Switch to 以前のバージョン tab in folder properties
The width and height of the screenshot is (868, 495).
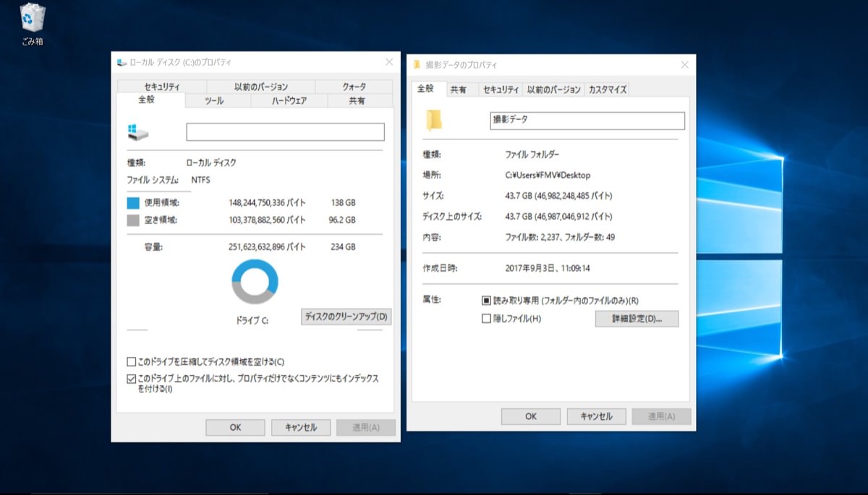point(553,90)
